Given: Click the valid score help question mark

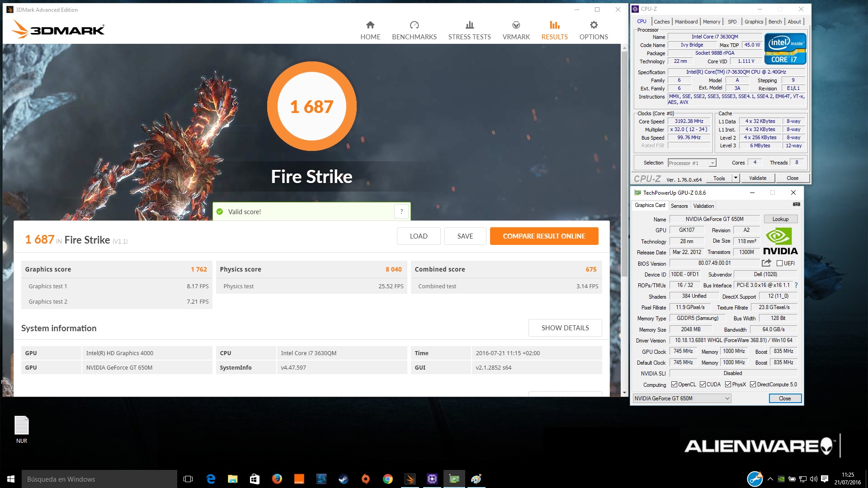Looking at the screenshot, I should pos(401,211).
